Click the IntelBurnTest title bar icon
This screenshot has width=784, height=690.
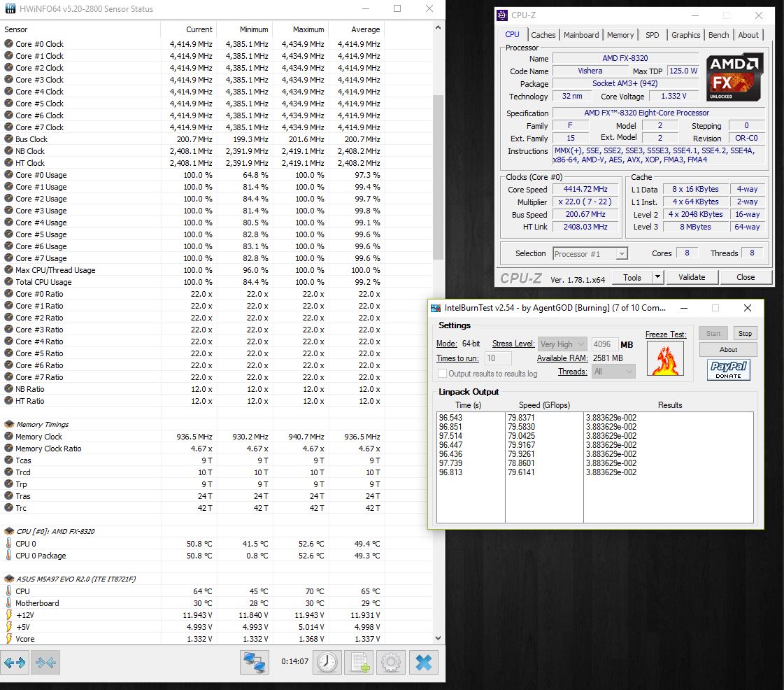[436, 308]
